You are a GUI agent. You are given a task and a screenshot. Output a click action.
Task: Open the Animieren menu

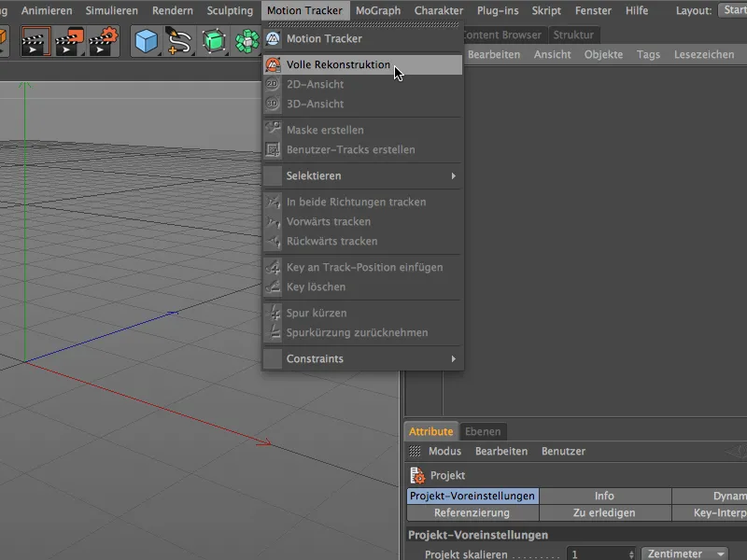pyautogui.click(x=47, y=10)
